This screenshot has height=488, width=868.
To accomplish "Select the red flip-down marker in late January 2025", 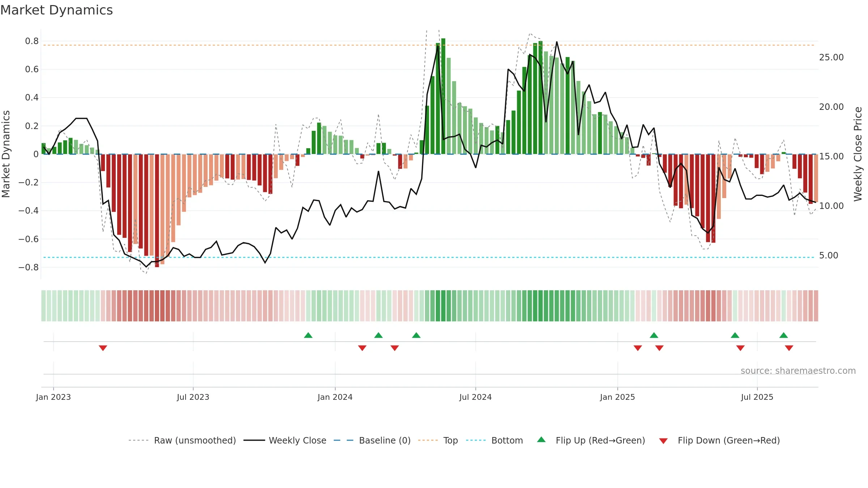I will 638,348.
